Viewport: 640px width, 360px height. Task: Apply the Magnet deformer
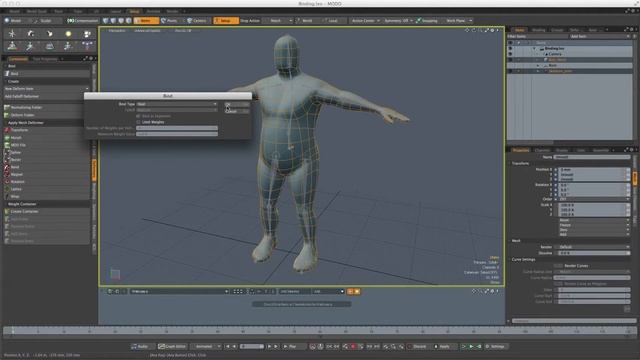(47, 174)
